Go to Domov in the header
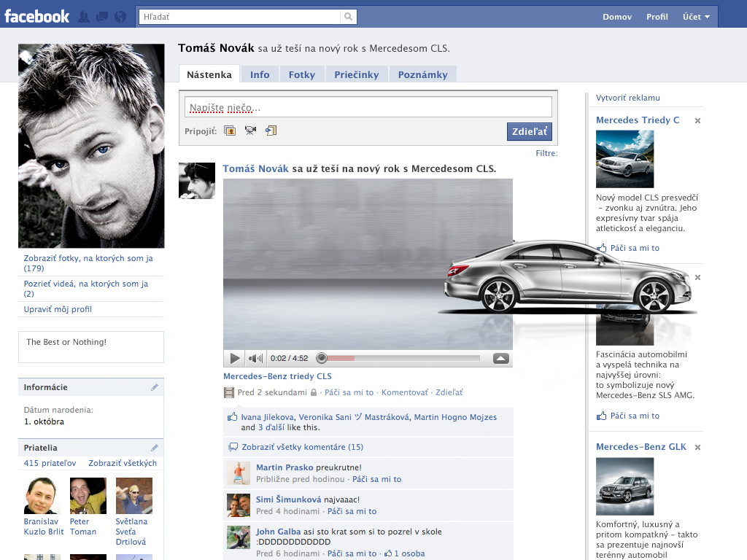This screenshot has width=747, height=560. click(617, 17)
